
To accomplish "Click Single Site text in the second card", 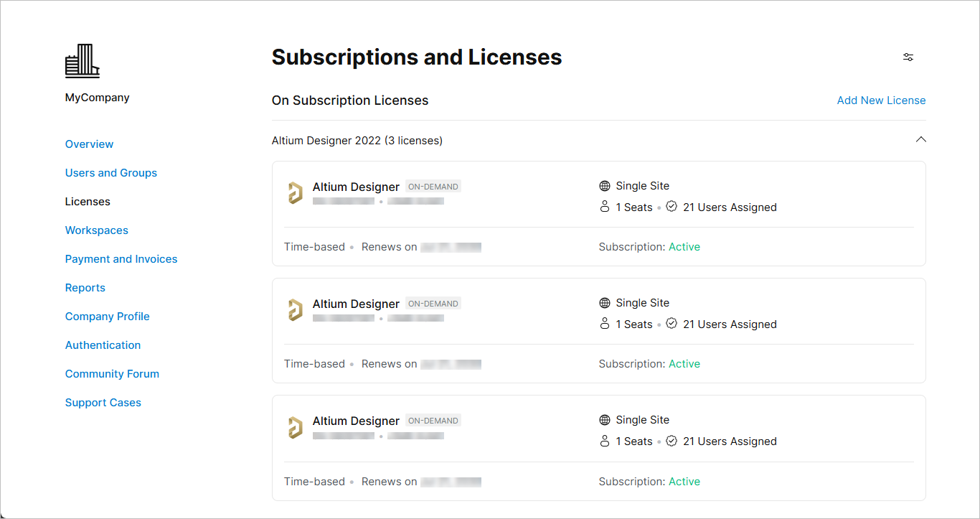I will click(643, 303).
